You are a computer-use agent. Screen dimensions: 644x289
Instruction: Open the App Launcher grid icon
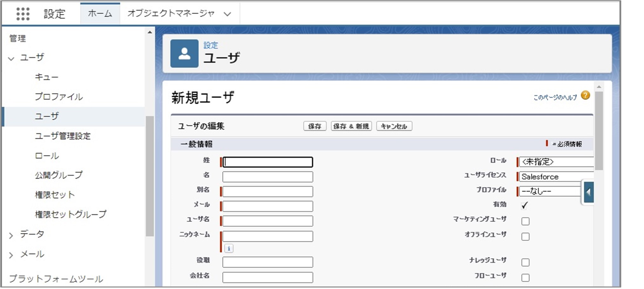coord(23,14)
